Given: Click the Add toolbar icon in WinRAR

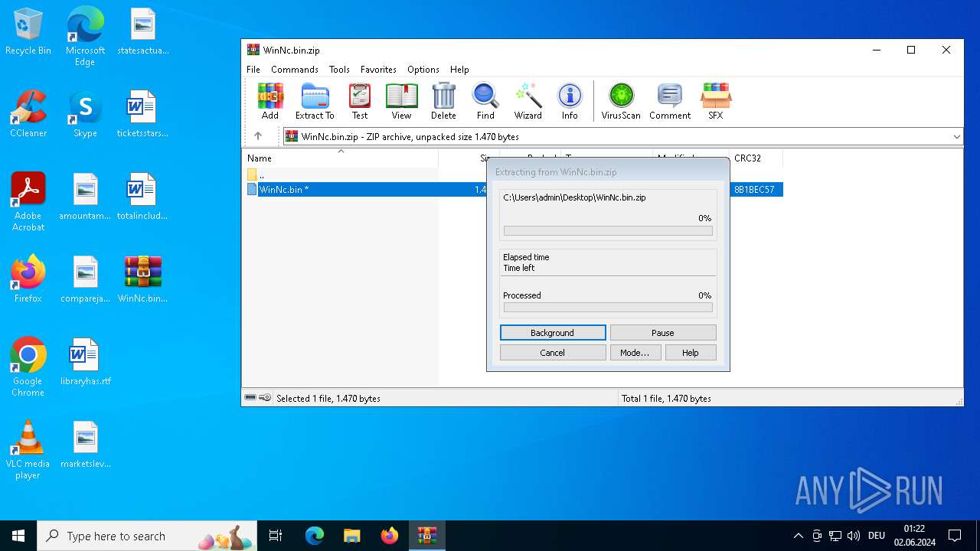Looking at the screenshot, I should click(x=270, y=102).
